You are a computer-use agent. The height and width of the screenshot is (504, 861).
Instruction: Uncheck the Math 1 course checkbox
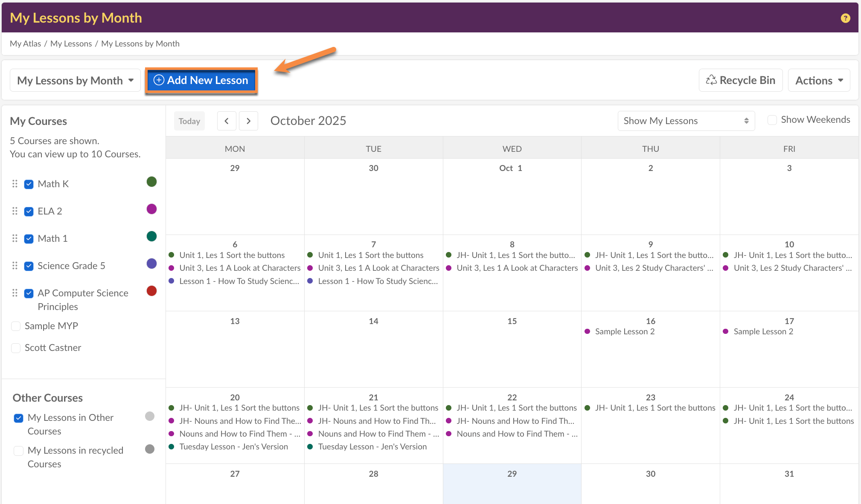point(29,239)
